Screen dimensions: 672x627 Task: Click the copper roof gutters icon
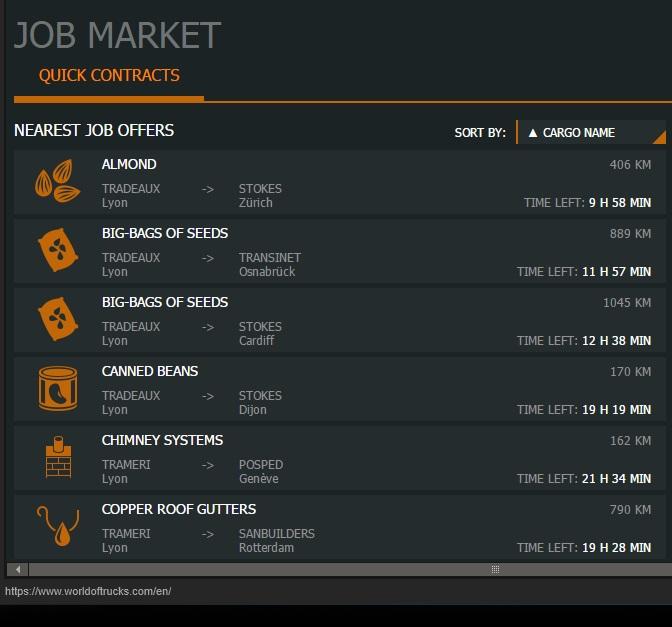click(57, 527)
